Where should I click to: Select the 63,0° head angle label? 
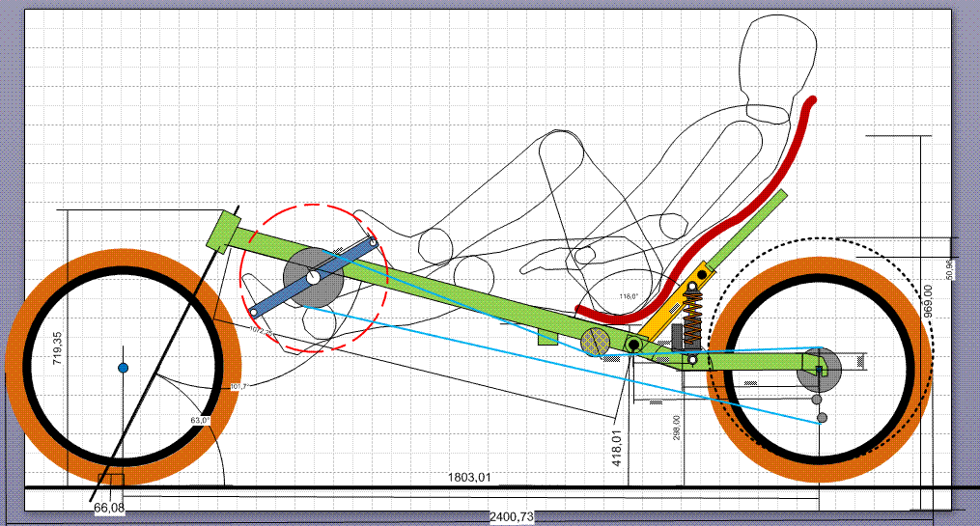pyautogui.click(x=199, y=421)
